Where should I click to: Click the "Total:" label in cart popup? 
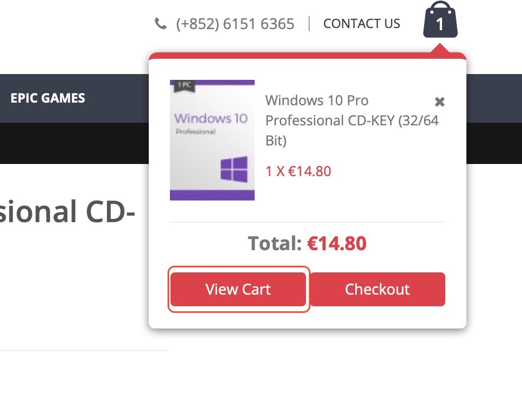275,243
